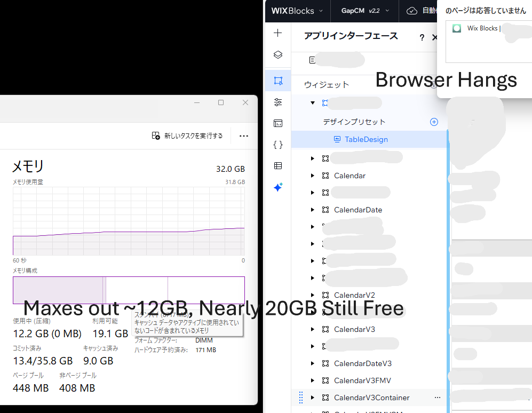This screenshot has width=532, height=413.
Task: Click the memory usage graph in Task Manager
Action: point(129,220)
